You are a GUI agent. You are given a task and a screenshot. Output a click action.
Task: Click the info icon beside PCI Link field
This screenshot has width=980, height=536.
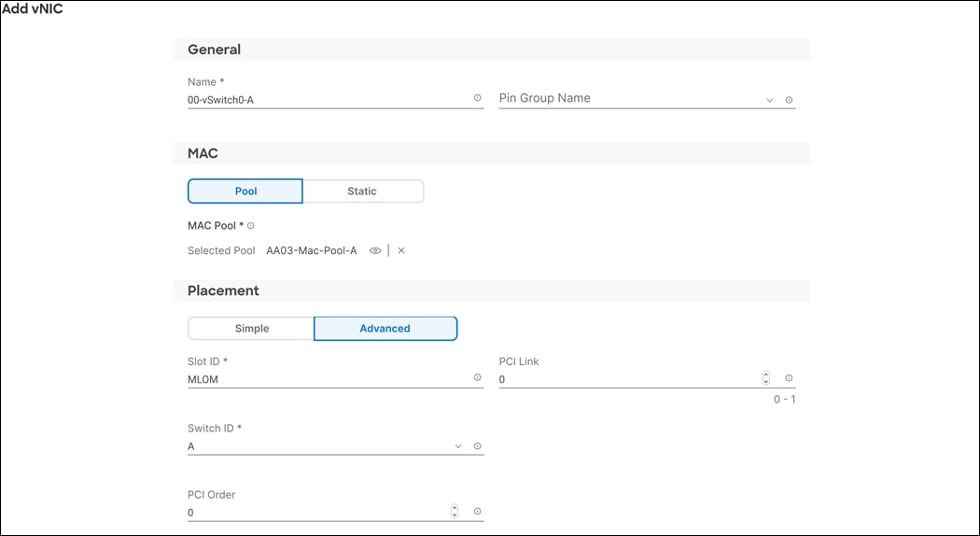click(789, 378)
